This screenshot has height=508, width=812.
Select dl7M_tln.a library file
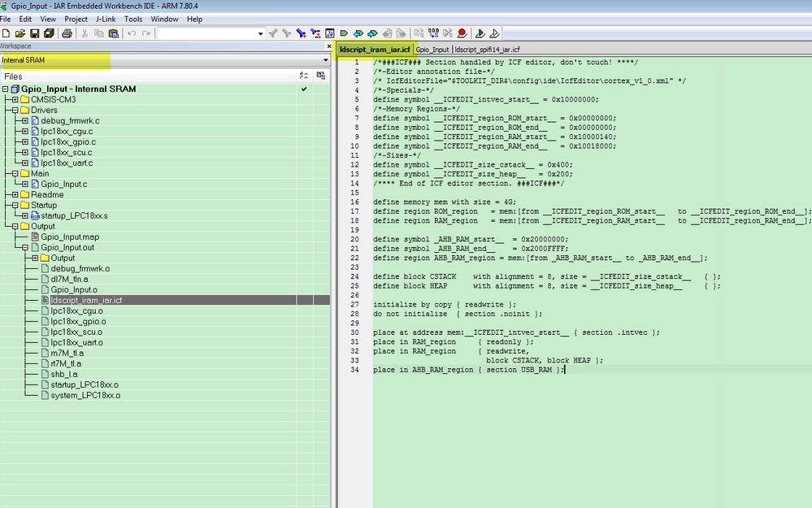[x=69, y=279]
